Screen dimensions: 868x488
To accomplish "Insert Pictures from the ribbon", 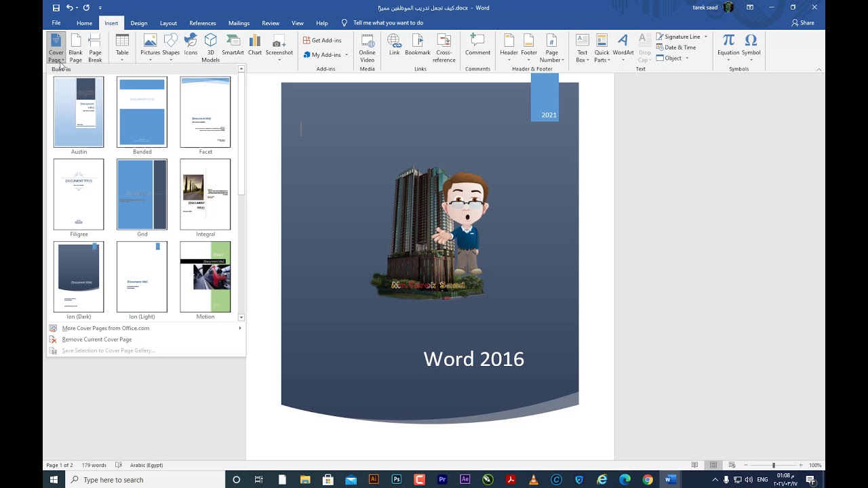I will pos(150,48).
